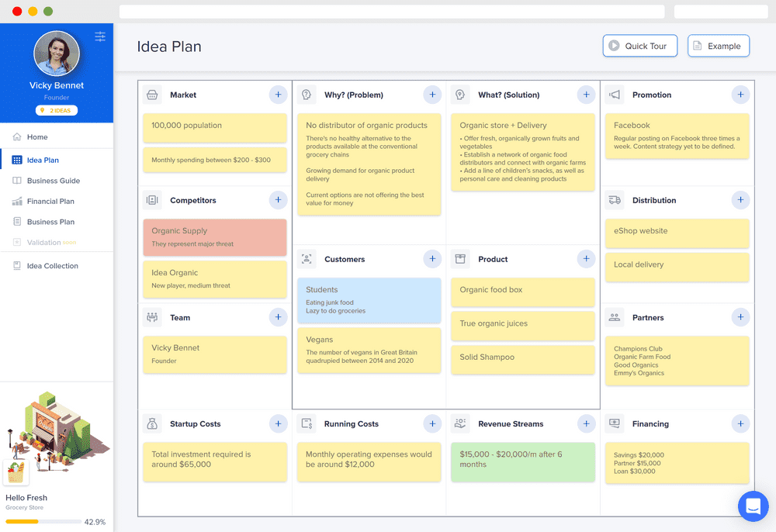Open the chat support bubble
776x532 pixels.
753,506
